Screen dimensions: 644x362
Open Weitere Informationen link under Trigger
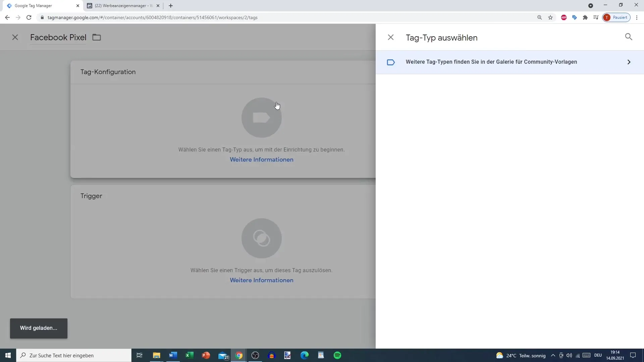(x=262, y=280)
